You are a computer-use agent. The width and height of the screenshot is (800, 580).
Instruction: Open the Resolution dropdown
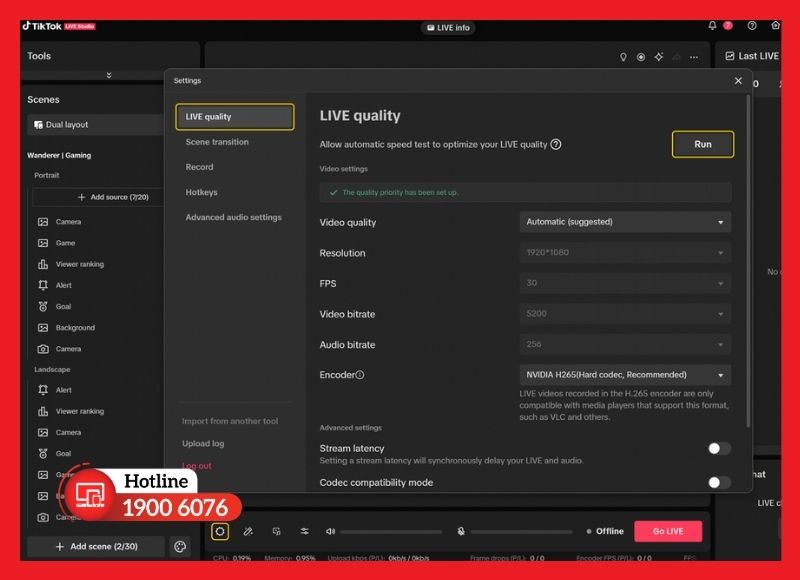pos(625,253)
